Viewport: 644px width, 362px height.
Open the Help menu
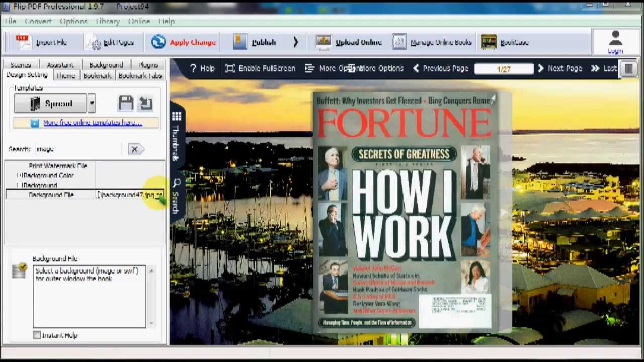167,21
